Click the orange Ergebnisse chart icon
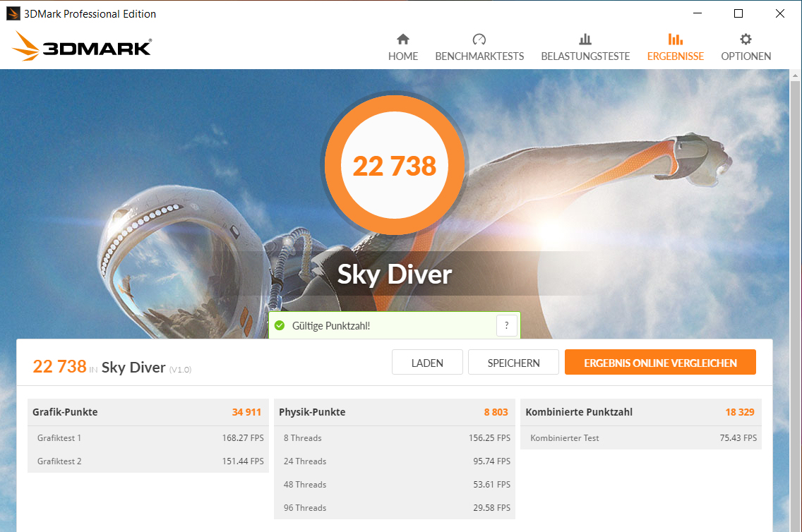The width and height of the screenshot is (802, 532). (675, 40)
